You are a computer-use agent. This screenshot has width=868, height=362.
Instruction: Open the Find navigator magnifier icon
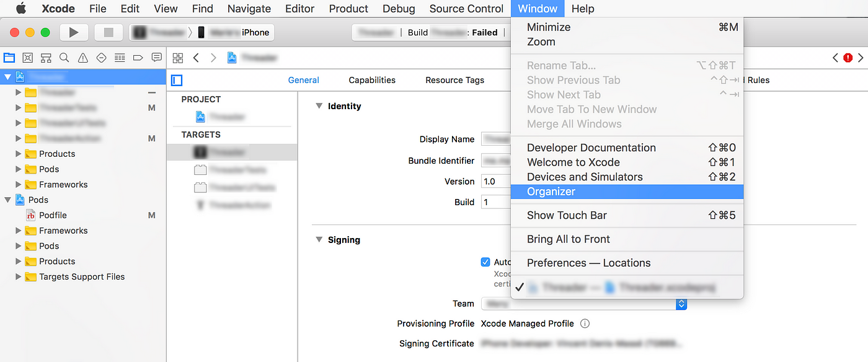click(x=64, y=58)
